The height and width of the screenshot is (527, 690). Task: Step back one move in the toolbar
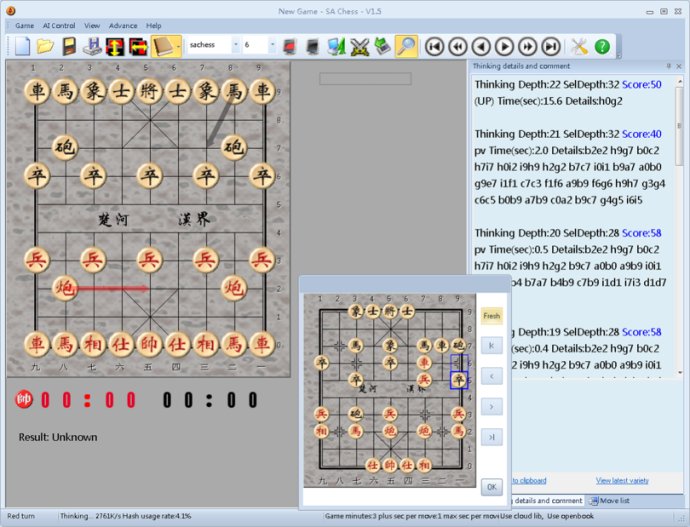click(481, 46)
